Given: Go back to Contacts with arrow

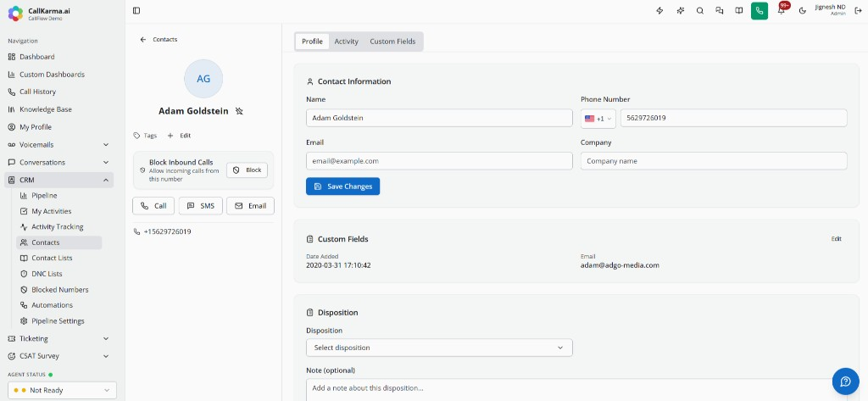Looking at the screenshot, I should click(x=159, y=40).
